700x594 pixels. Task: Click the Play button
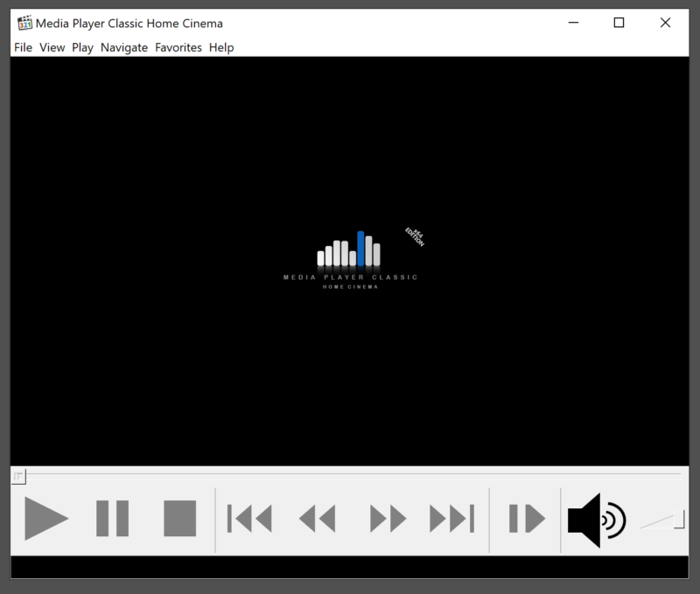coord(45,519)
